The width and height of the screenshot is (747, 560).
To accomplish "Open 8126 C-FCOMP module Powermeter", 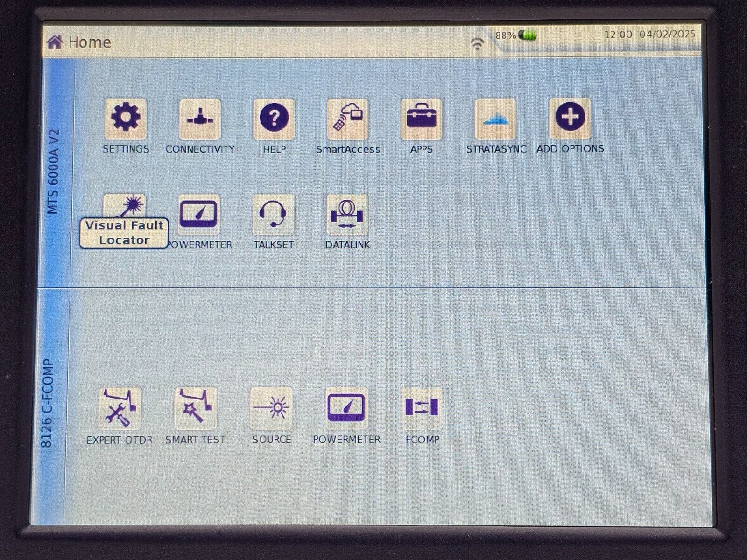I will point(346,408).
